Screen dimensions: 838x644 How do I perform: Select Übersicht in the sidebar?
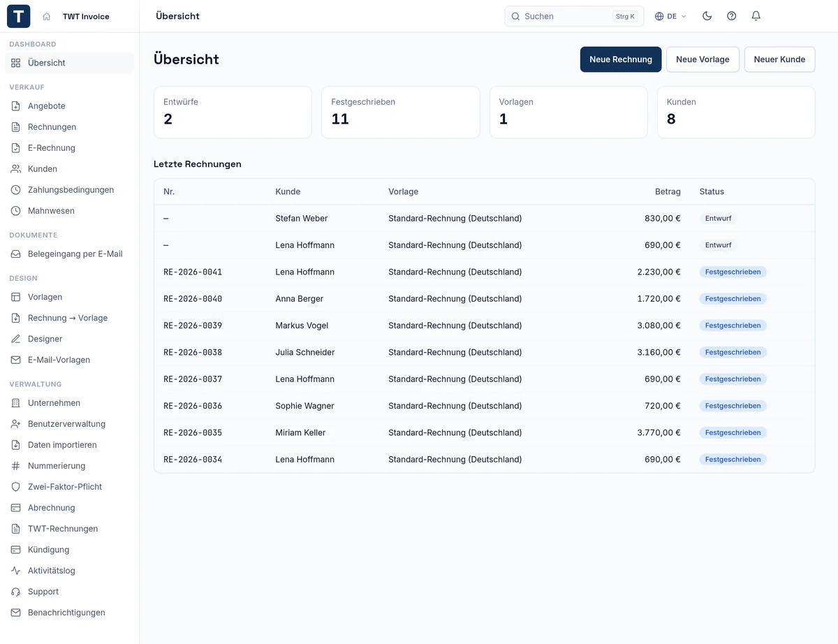click(x=69, y=63)
